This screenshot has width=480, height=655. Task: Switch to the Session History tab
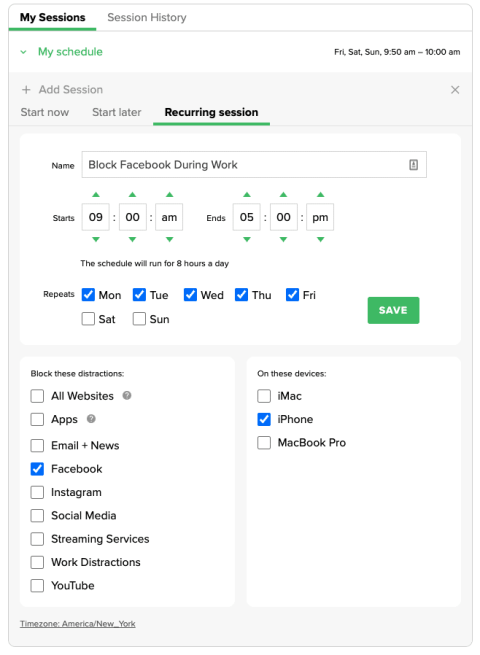pos(147,17)
